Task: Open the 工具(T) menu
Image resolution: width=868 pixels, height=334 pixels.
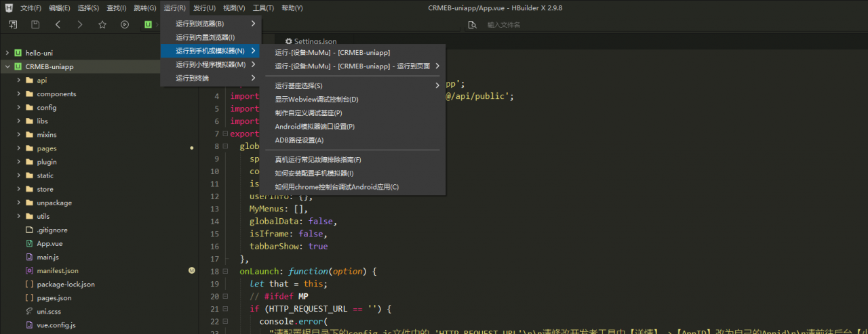Action: pos(263,8)
